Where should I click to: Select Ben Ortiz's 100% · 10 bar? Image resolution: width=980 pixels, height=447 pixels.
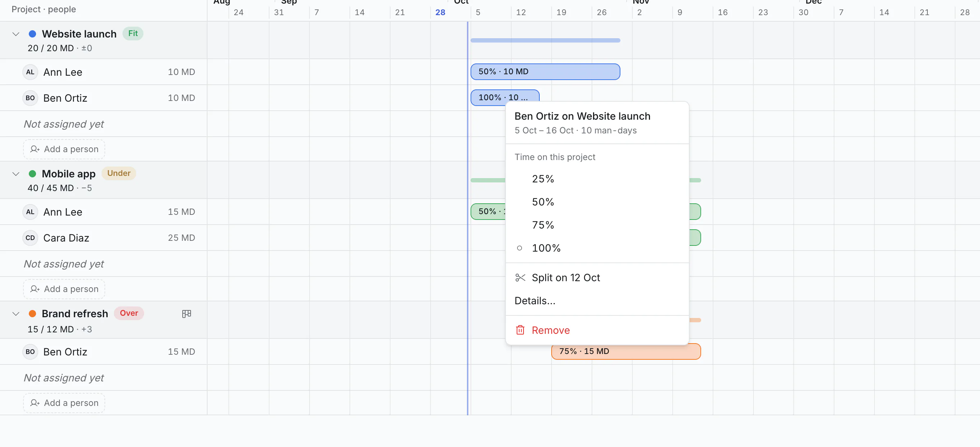505,97
